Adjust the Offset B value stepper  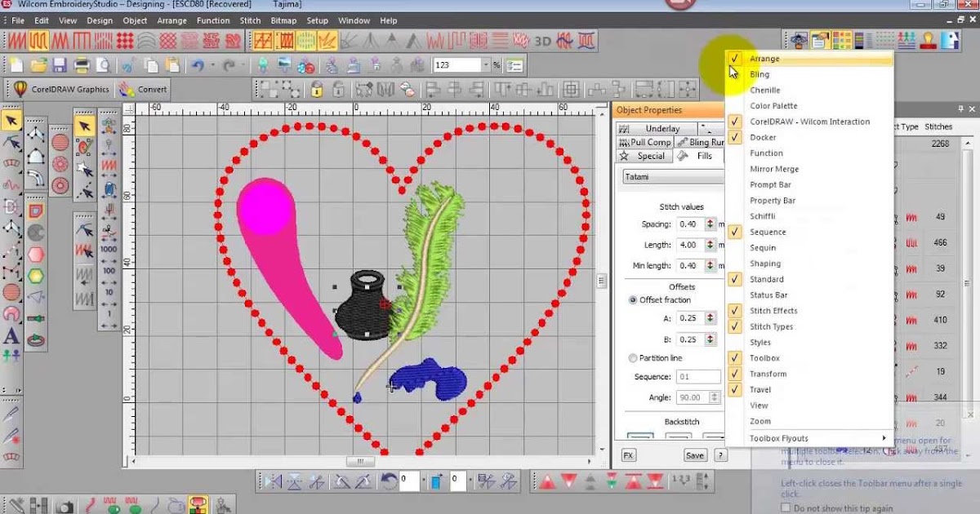click(x=710, y=339)
